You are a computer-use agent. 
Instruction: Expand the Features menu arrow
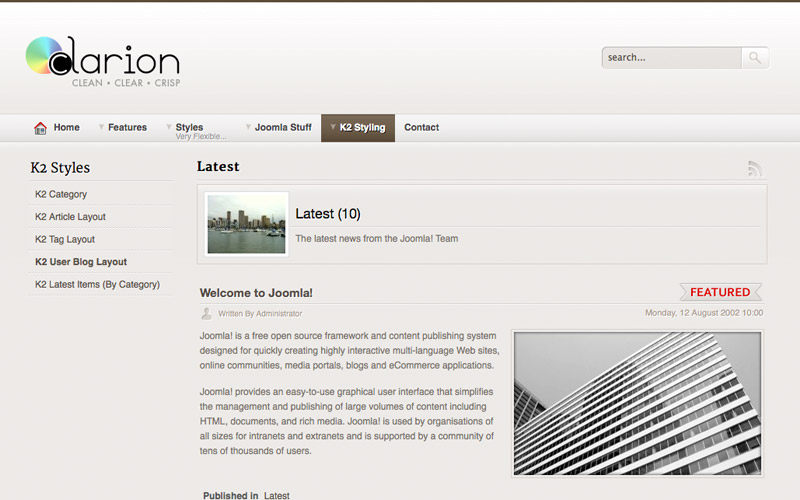[101, 127]
